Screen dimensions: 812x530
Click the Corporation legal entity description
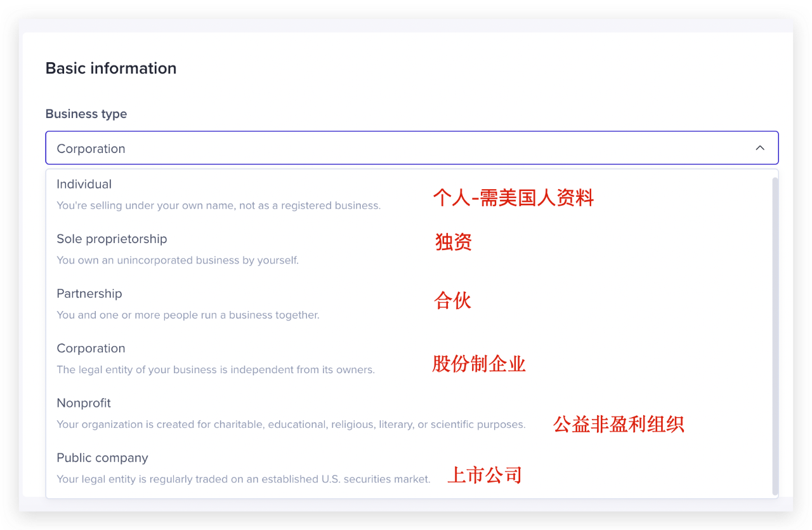click(215, 369)
